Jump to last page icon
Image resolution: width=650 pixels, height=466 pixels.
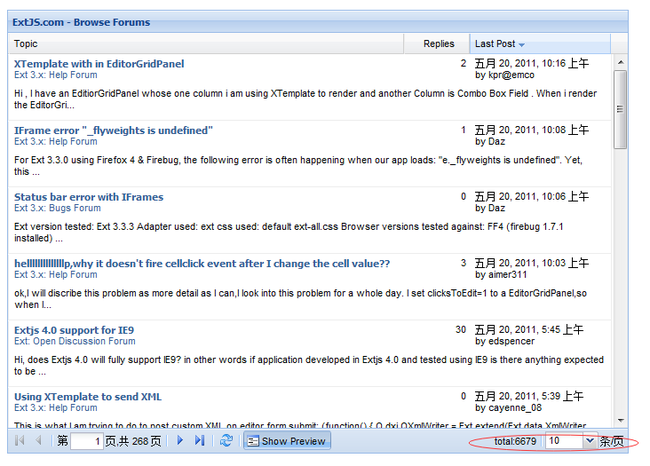(x=199, y=440)
